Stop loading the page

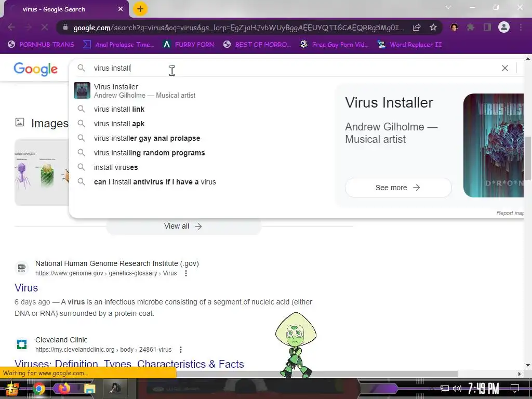[x=45, y=27]
